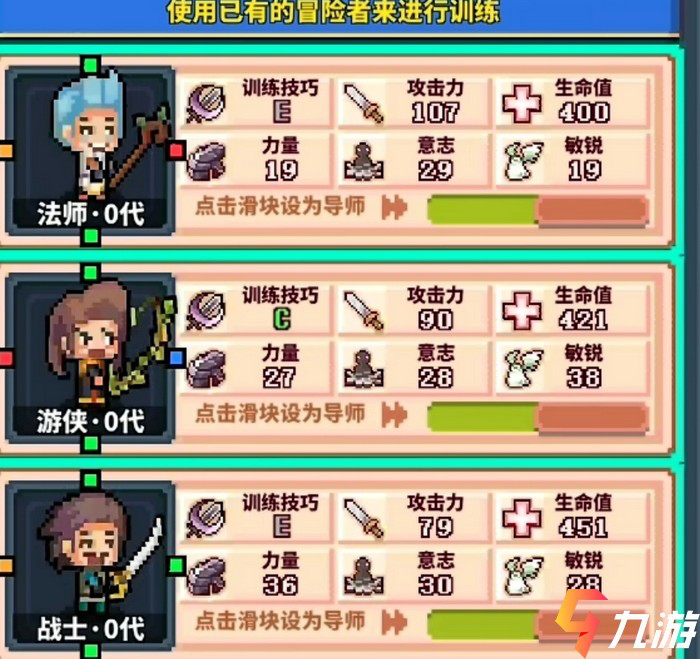Click the Mage's attack power sword icon
The height and width of the screenshot is (659, 700).
[363, 104]
